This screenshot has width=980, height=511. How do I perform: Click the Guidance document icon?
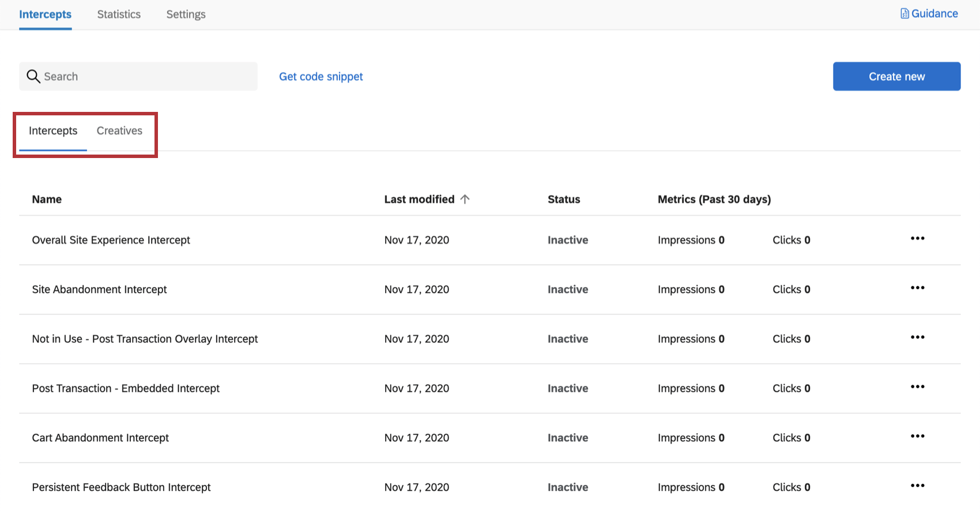[x=904, y=13]
